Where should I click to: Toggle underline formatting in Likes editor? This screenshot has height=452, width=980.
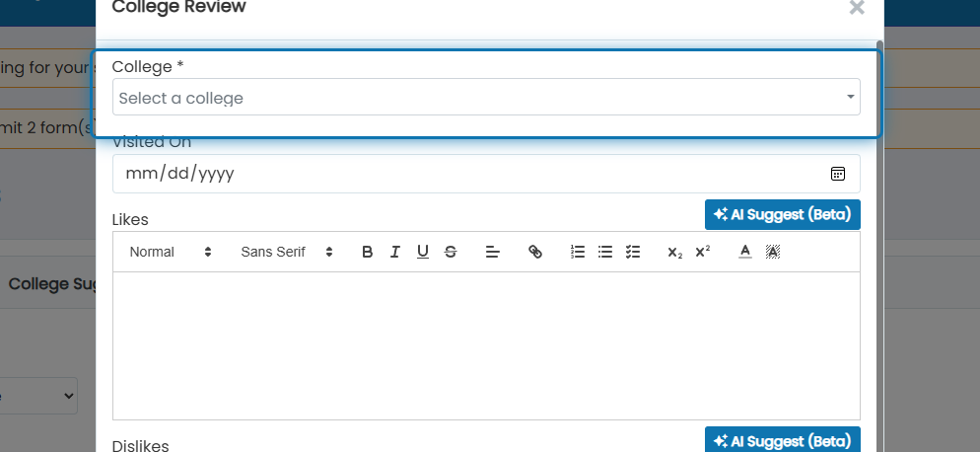tap(423, 252)
